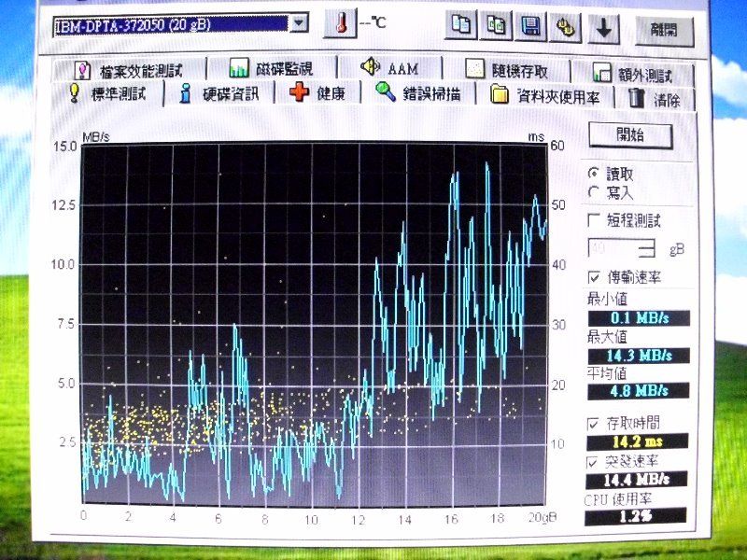Select the 寫入 write radio button

594,192
